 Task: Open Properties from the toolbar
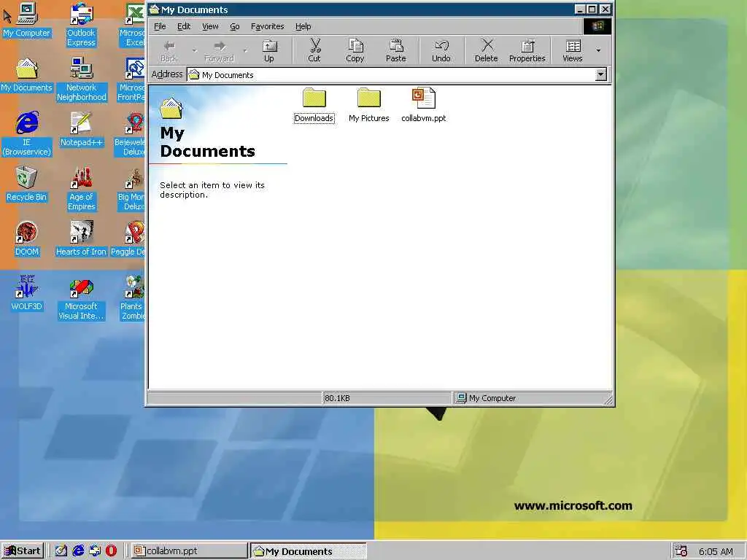coord(527,50)
